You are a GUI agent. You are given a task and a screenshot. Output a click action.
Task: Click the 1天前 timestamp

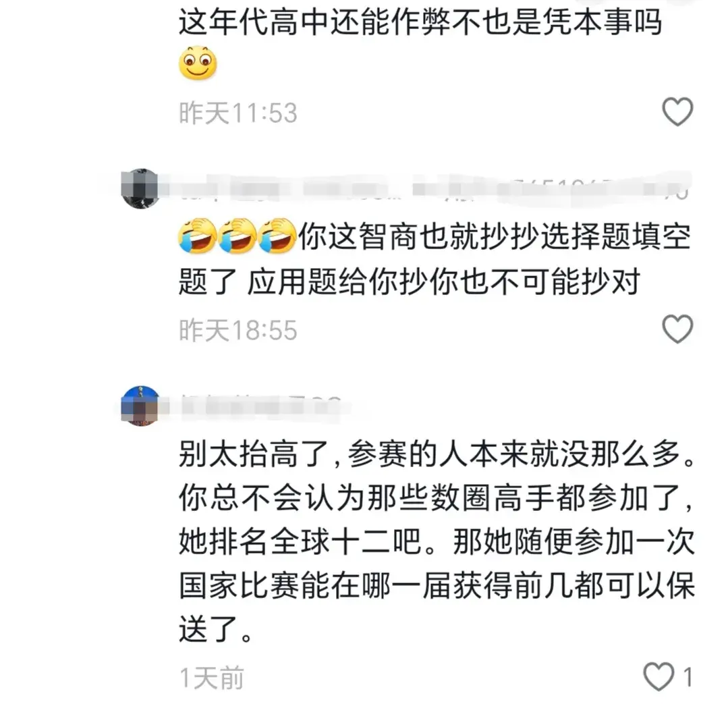coord(212,678)
